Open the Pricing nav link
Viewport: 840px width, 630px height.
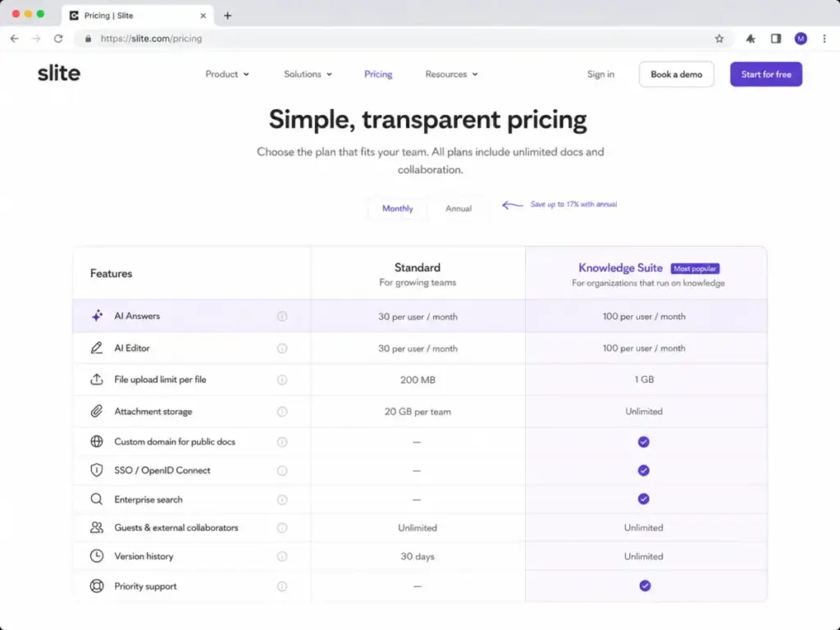(x=378, y=74)
